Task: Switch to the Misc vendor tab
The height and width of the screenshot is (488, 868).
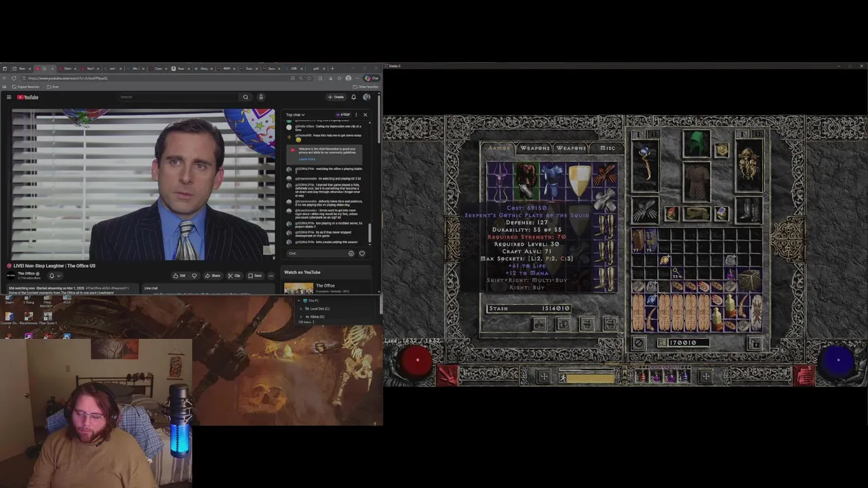Action: coord(607,148)
